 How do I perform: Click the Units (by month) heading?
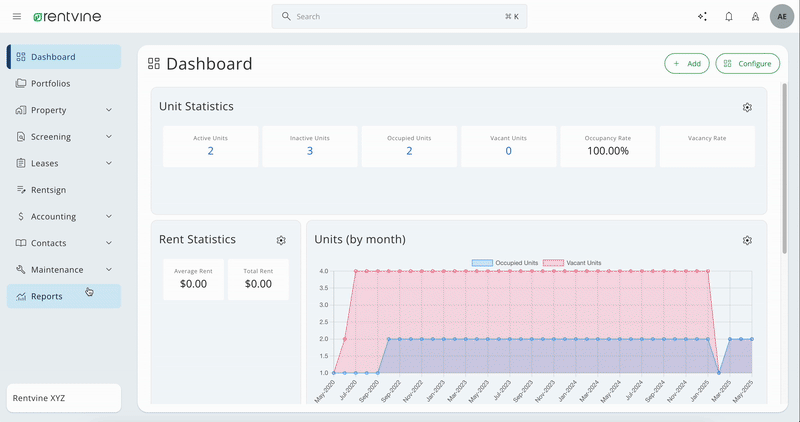360,239
